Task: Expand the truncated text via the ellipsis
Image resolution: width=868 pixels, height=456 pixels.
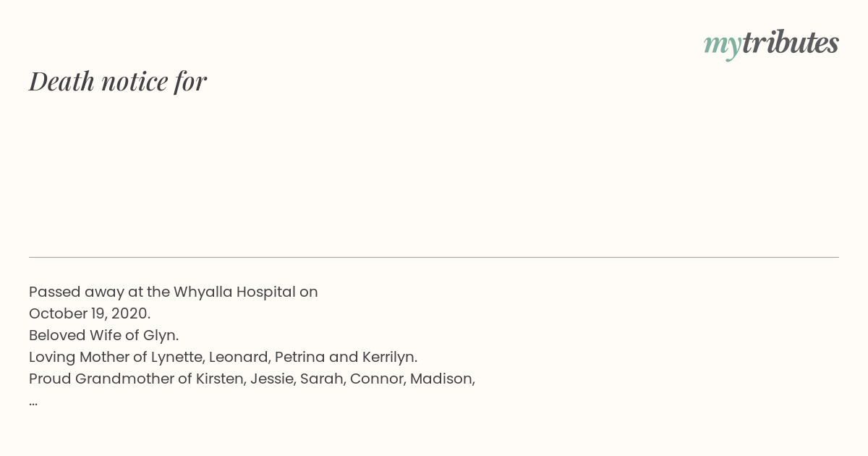Action: click(x=33, y=401)
